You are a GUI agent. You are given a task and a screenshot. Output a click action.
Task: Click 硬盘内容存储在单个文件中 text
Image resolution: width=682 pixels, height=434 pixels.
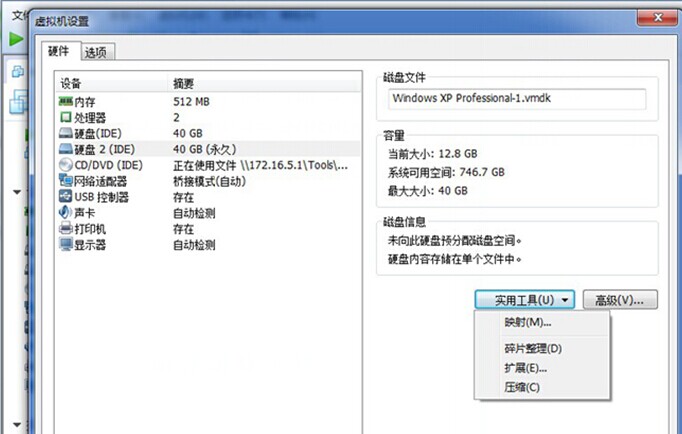[x=455, y=259]
